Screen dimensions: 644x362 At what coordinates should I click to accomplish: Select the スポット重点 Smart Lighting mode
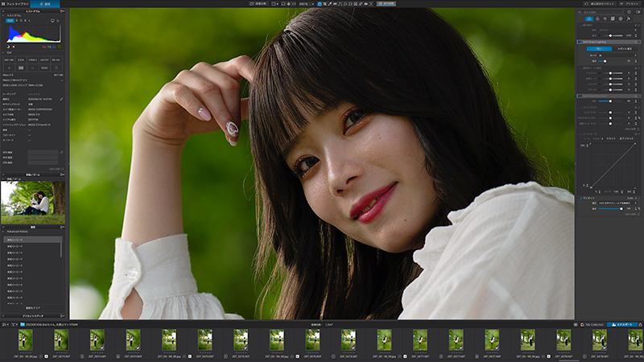[625, 49]
